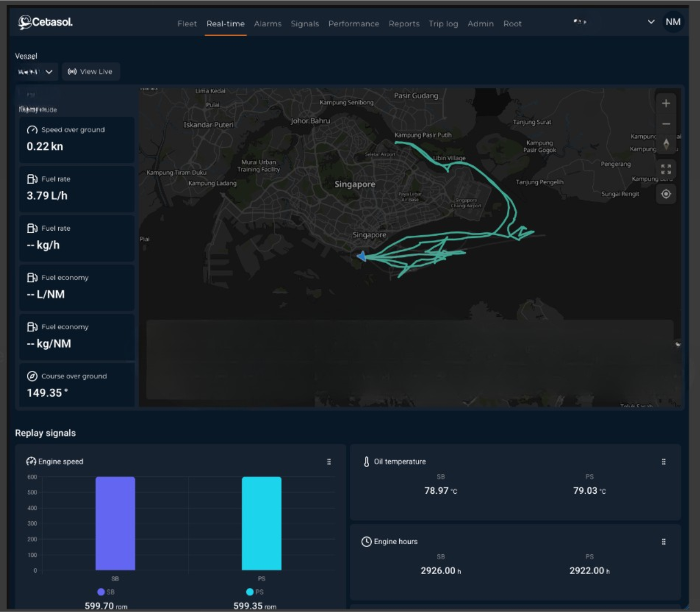700x612 pixels.
Task: Expand the account chevron beside NM
Action: click(x=651, y=22)
